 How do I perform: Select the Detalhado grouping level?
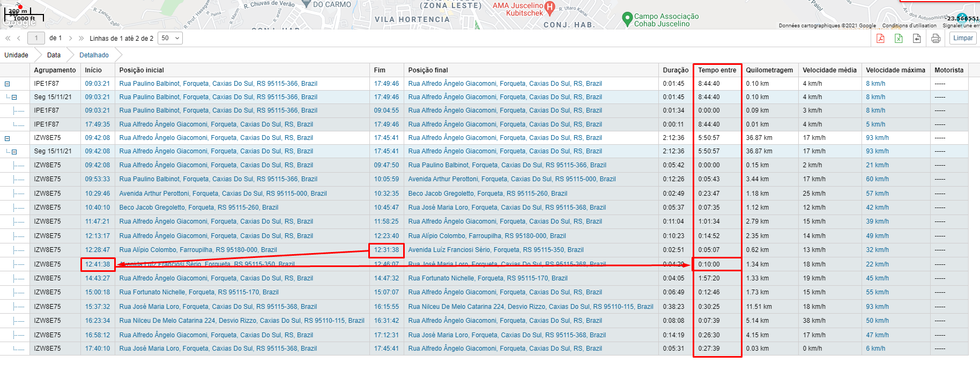coord(94,55)
